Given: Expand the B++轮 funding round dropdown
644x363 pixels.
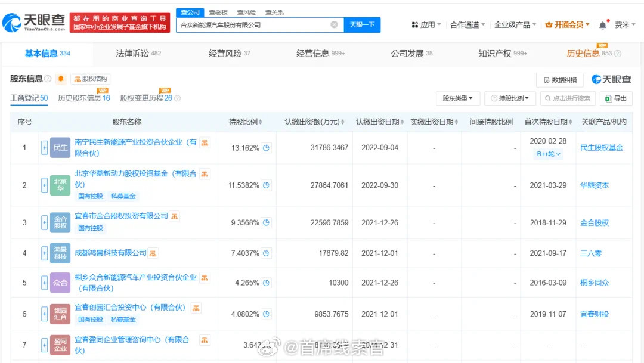Looking at the screenshot, I should click(549, 154).
